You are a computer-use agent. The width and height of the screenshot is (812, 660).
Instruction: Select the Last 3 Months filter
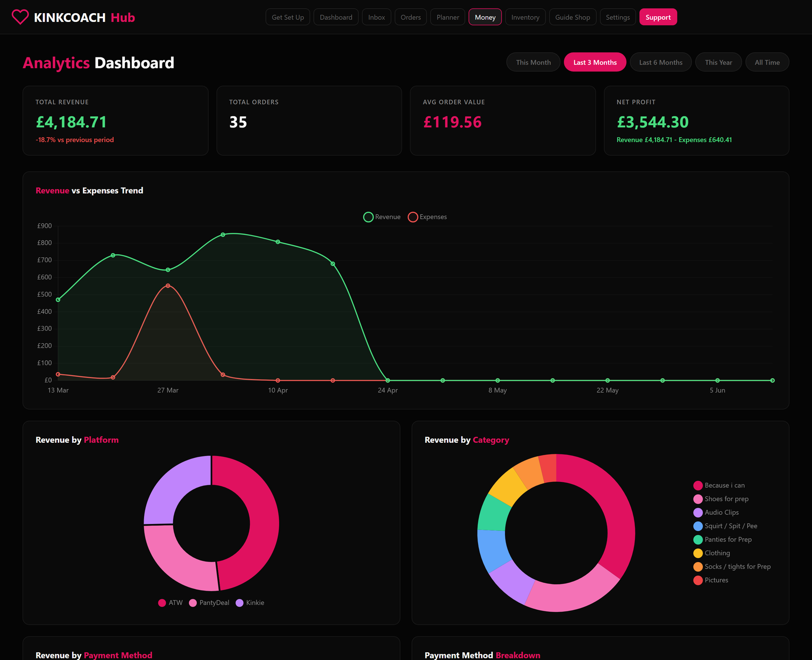pyautogui.click(x=595, y=62)
